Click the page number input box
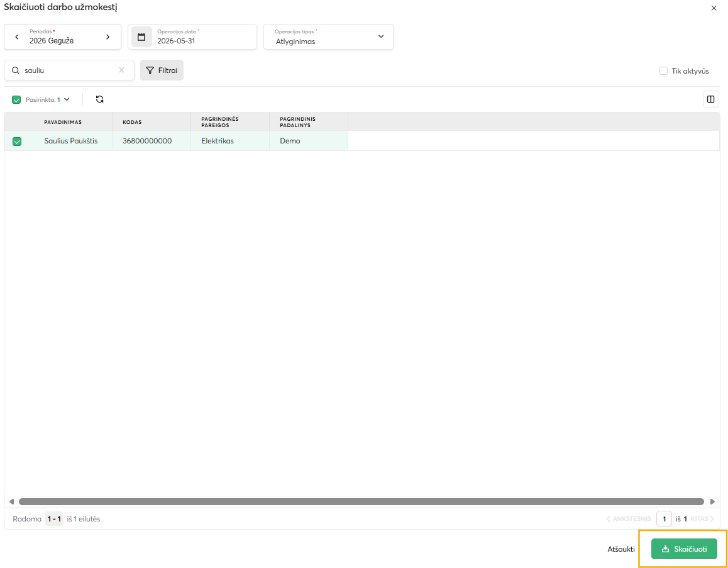Image resolution: width=728 pixels, height=568 pixels. [x=664, y=519]
